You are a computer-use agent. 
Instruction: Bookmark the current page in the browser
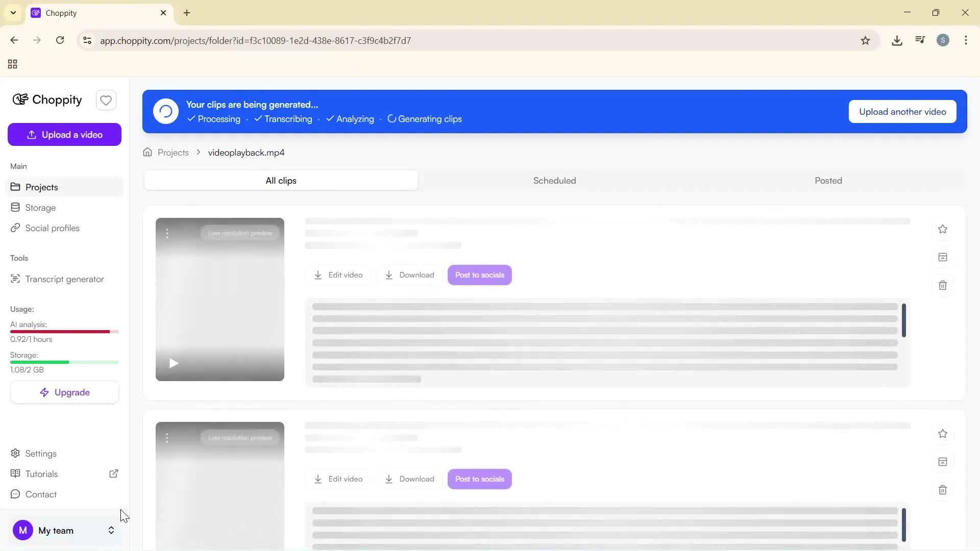[866, 40]
